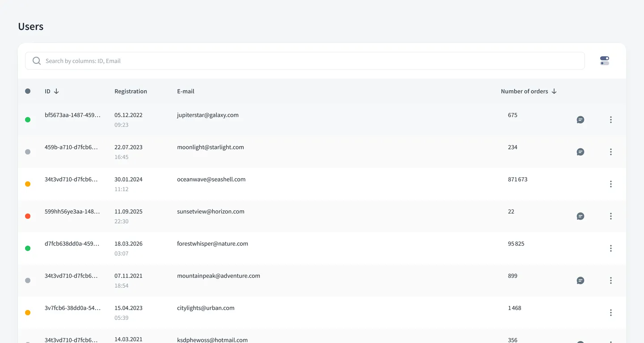
Task: Click order count 871 673
Action: pos(518,179)
